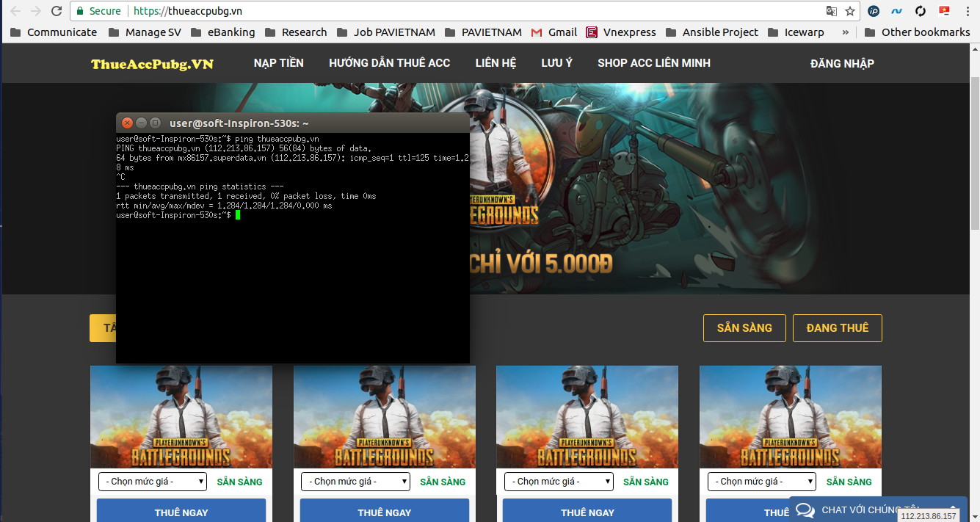The image size is (980, 522).
Task: Filter accounts by ĐANG THUÊ button
Action: click(x=838, y=328)
